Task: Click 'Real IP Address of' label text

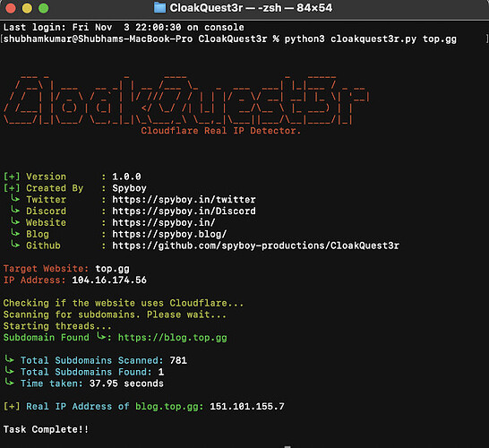Action: 78,407
